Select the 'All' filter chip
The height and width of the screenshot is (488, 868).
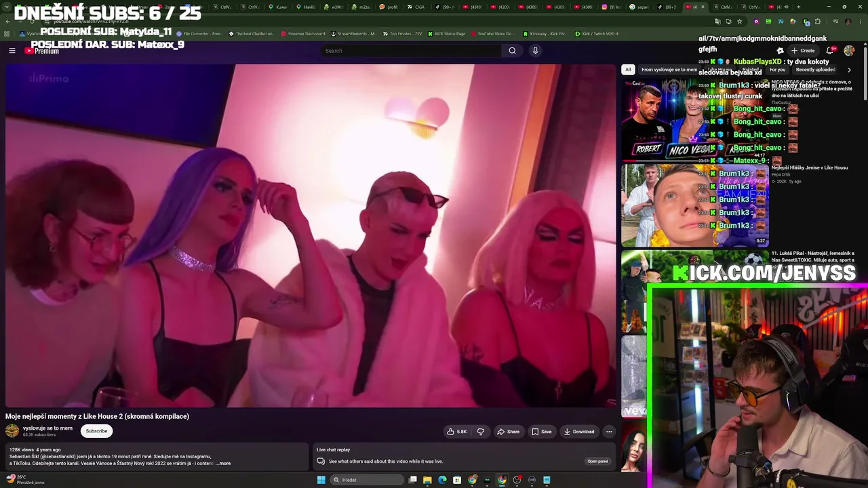[628, 70]
